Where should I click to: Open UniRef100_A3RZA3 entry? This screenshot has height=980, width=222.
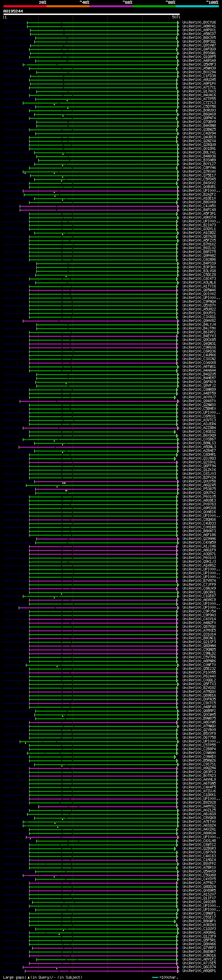coord(199,925)
